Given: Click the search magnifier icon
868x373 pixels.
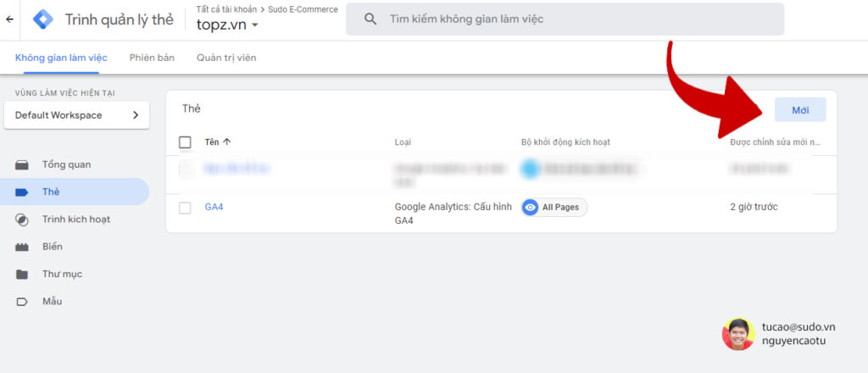Looking at the screenshot, I should (370, 19).
